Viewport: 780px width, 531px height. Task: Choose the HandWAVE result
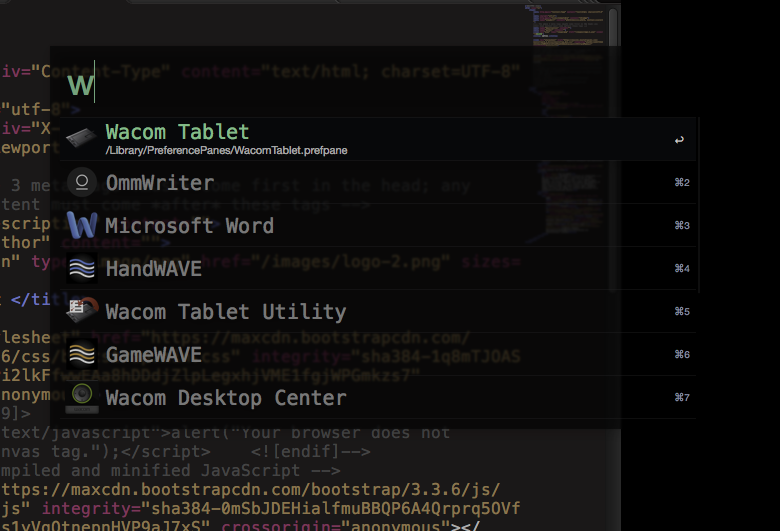click(x=153, y=269)
